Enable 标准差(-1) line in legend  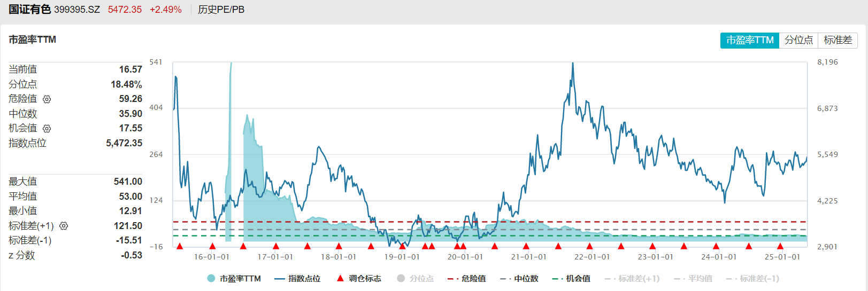[752, 278]
